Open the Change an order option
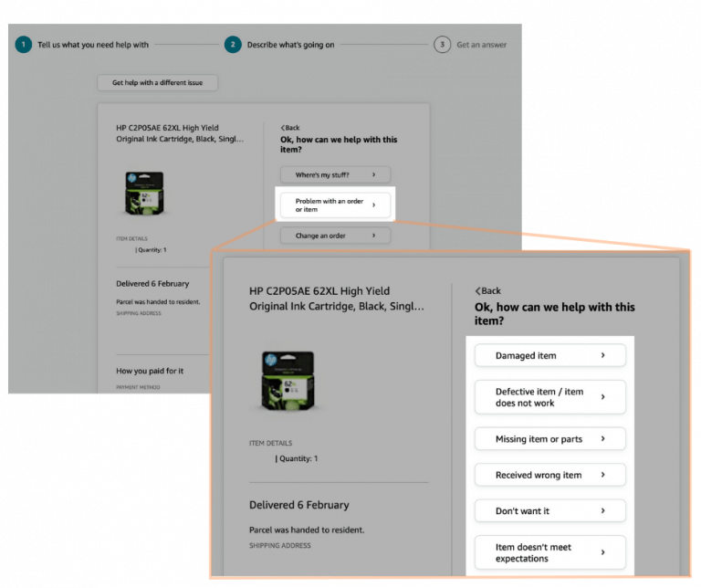Viewport: 701px width, 588px height. click(x=335, y=236)
